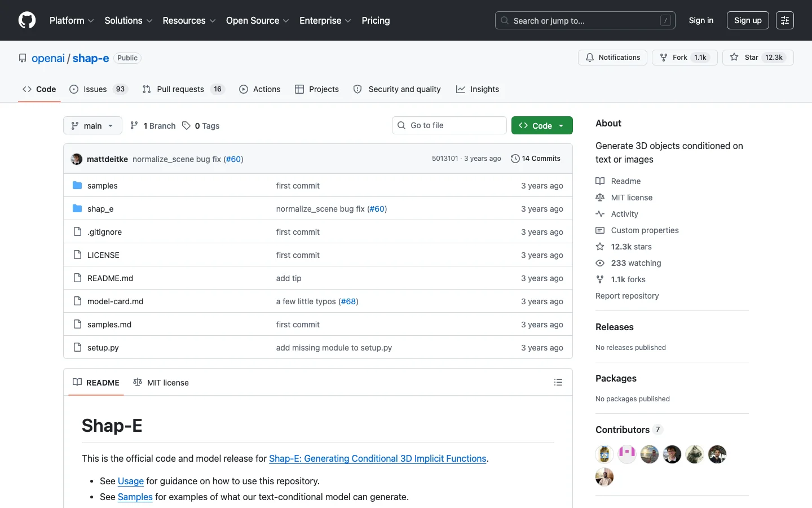
Task: Click the README outline list icon
Action: click(558, 382)
